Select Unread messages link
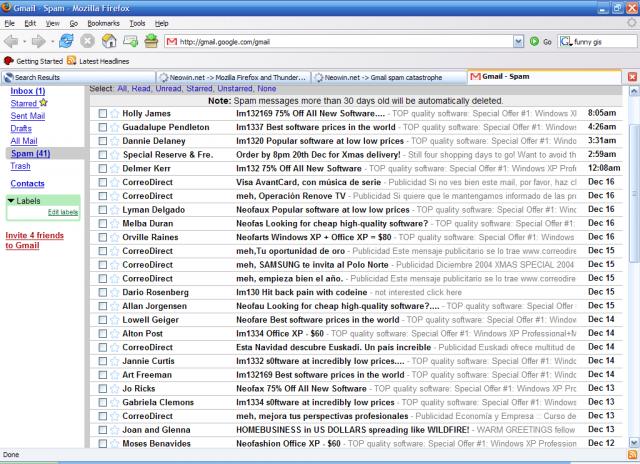The height and width of the screenshot is (464, 640). tap(168, 89)
